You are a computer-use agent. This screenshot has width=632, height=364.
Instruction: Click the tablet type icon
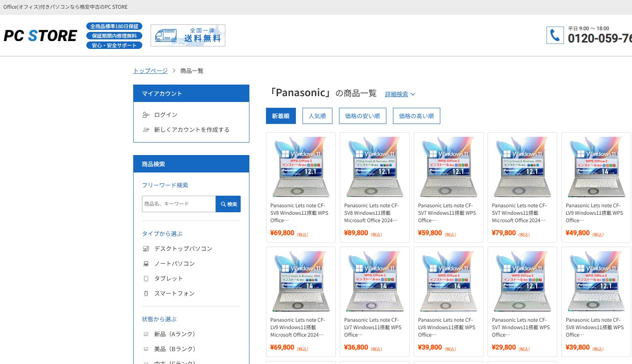[x=146, y=279]
